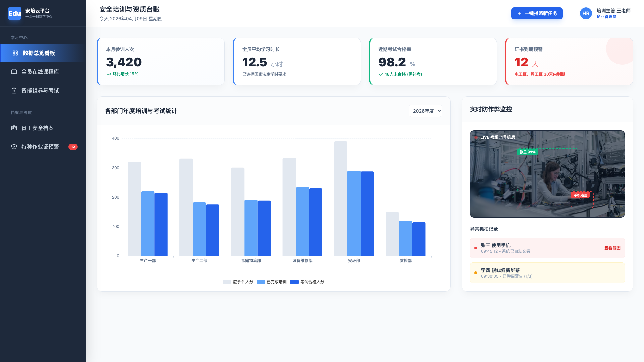Click the red 12 notification badge

[73, 147]
